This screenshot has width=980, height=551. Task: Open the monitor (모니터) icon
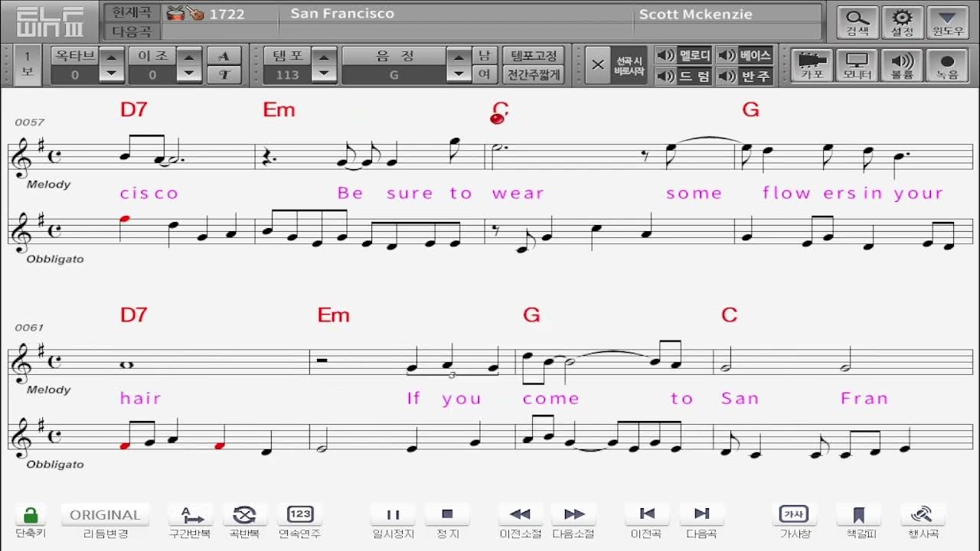click(x=857, y=66)
